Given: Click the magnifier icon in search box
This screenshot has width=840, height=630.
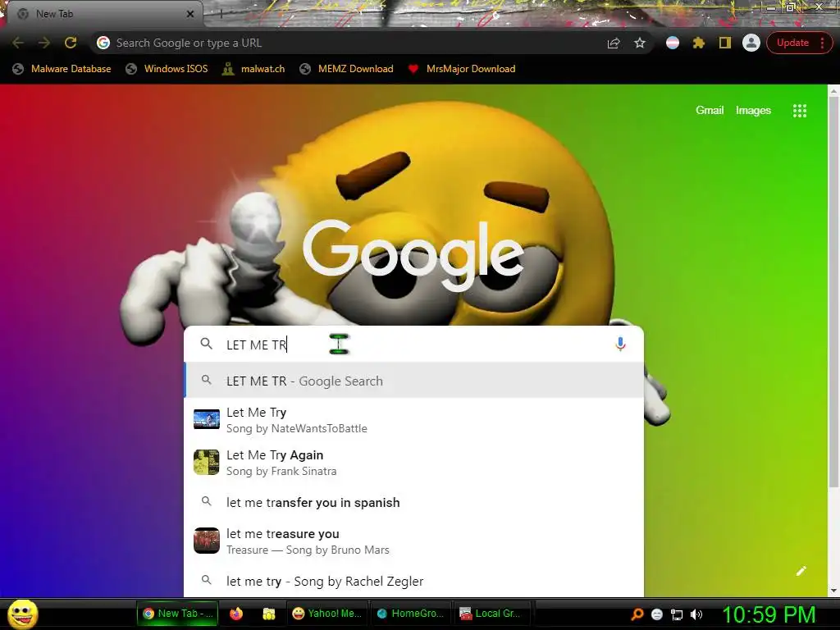Looking at the screenshot, I should pos(206,344).
